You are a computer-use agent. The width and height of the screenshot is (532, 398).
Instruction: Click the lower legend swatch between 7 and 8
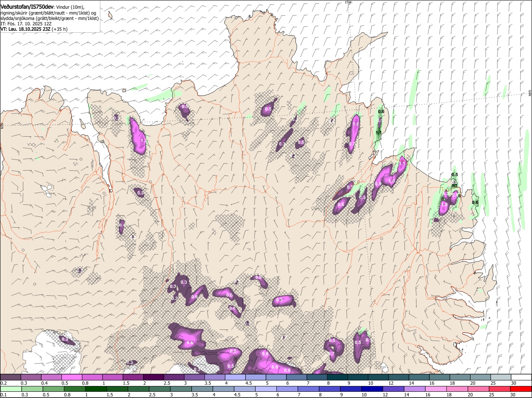pos(308,389)
